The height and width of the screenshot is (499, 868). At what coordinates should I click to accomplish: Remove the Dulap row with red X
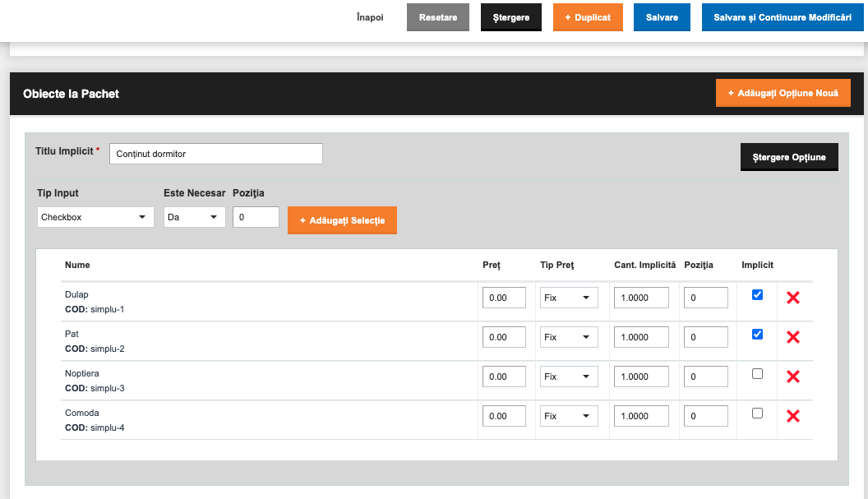pyautogui.click(x=792, y=298)
